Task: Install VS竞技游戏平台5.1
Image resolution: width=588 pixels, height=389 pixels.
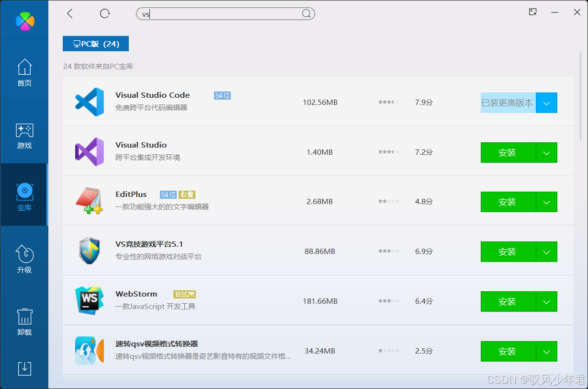Action: pyautogui.click(x=508, y=252)
